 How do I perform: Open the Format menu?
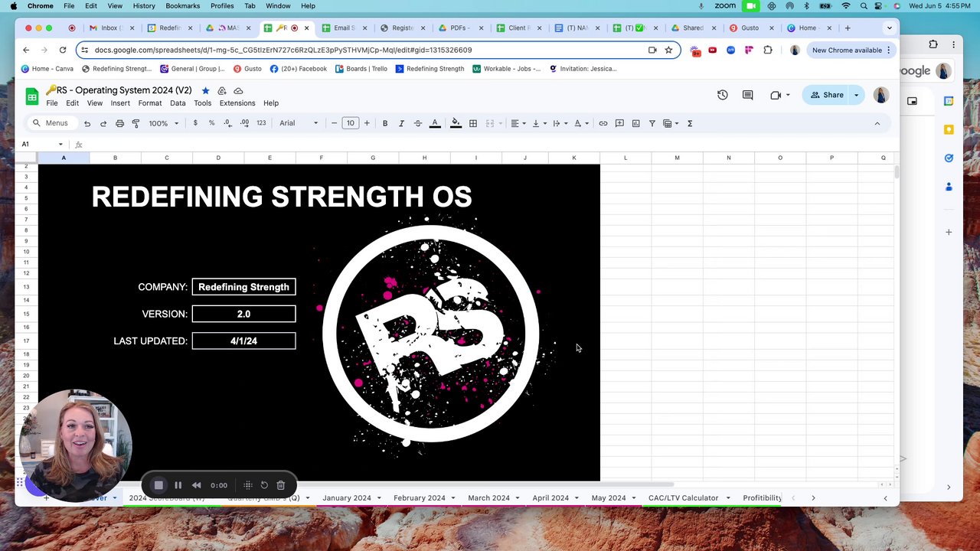tap(150, 103)
